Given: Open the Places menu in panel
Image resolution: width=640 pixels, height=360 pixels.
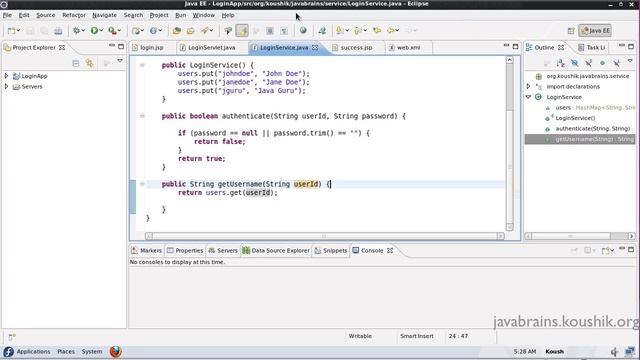Looking at the screenshot, I should pyautogui.click(x=66, y=352).
